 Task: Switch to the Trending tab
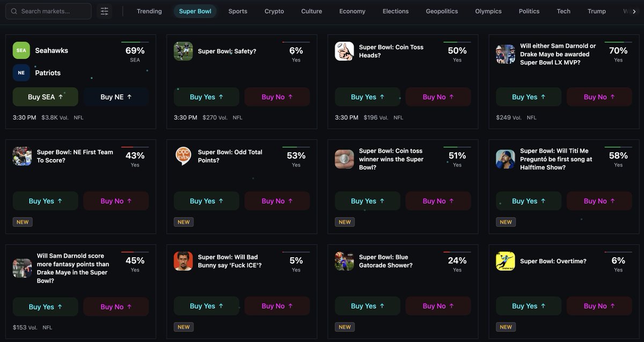149,11
